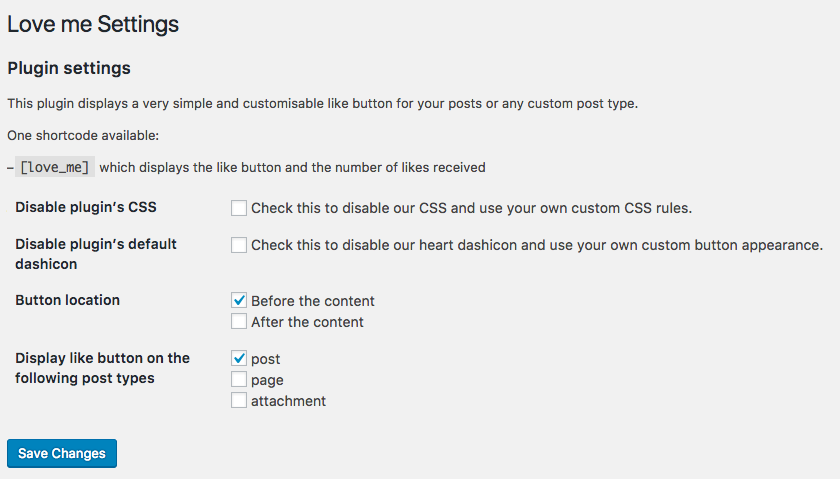
Task: Uncheck the post type checkbox
Action: click(x=239, y=359)
